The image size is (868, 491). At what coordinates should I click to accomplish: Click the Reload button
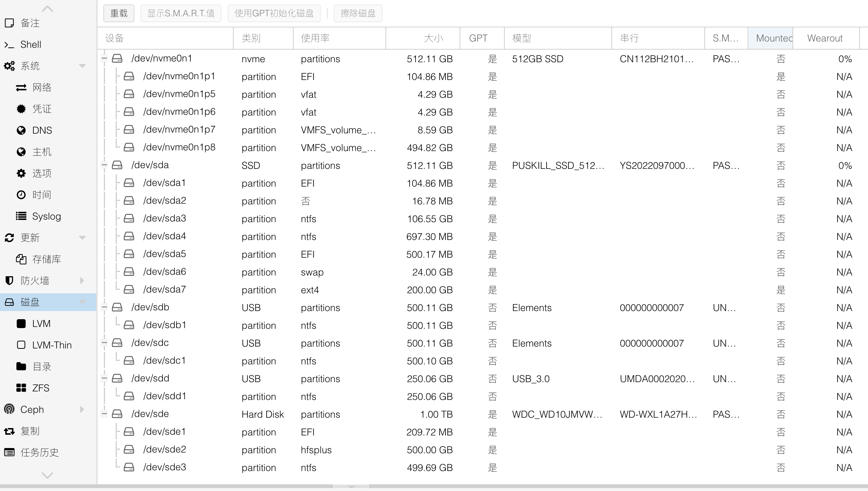tap(119, 13)
